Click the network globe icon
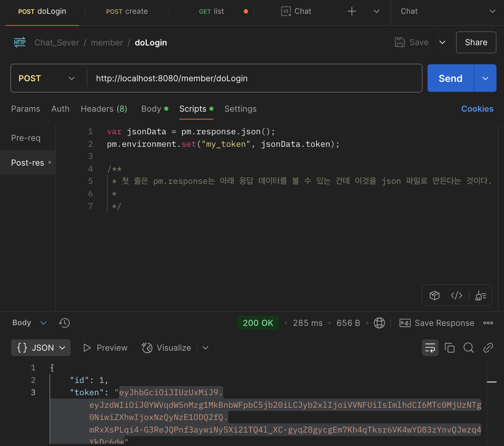The height and width of the screenshot is (446, 504). [379, 323]
